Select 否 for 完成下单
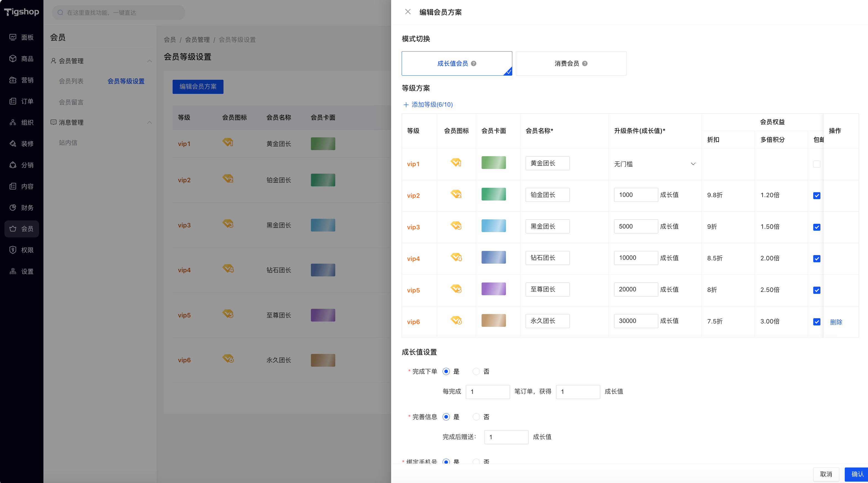Screen dimensions: 868x483 pos(476,371)
